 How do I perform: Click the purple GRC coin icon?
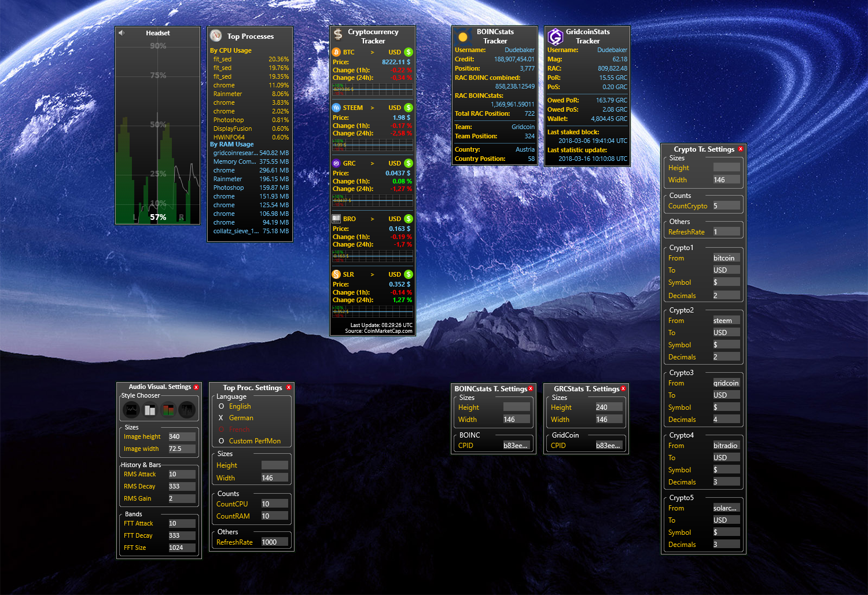[x=336, y=163]
